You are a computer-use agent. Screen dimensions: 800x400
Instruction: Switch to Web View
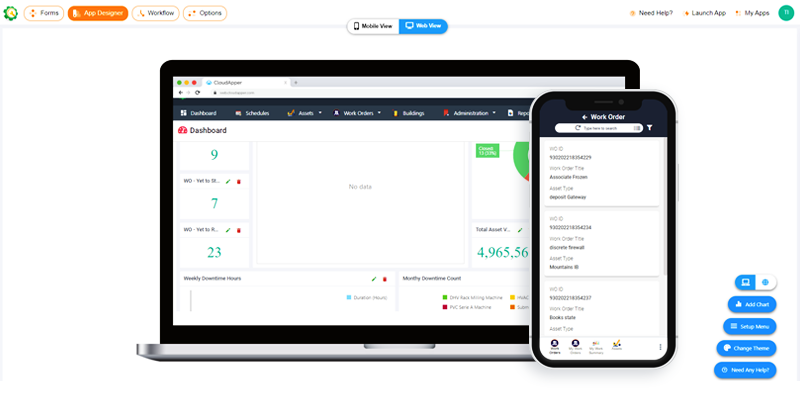tap(423, 26)
